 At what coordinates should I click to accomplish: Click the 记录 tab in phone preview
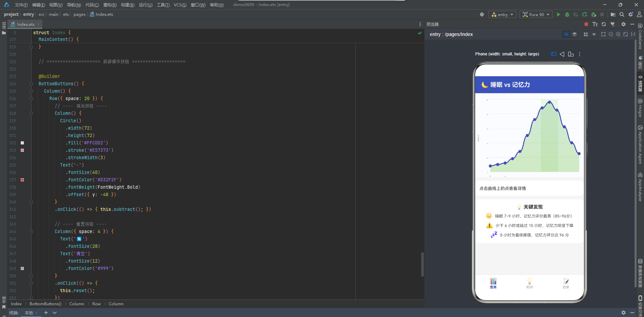pyautogui.click(x=566, y=283)
